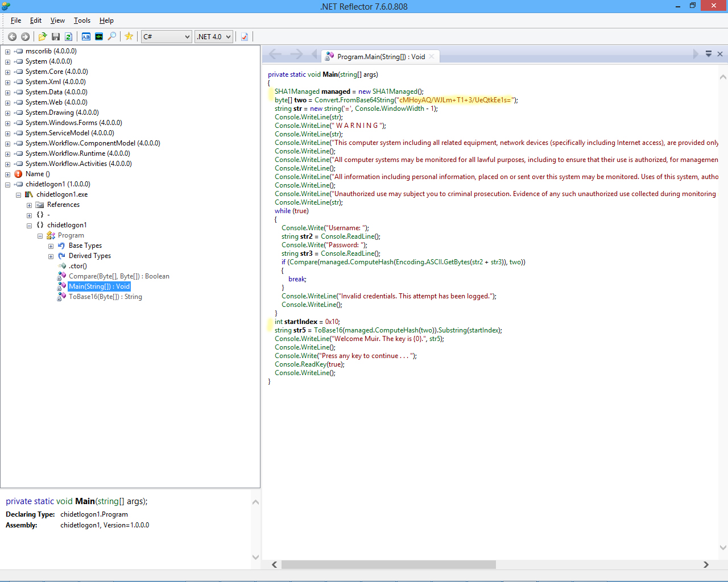Select the chidetlogon1 namespace node
Image resolution: width=728 pixels, height=582 pixels.
click(x=67, y=225)
